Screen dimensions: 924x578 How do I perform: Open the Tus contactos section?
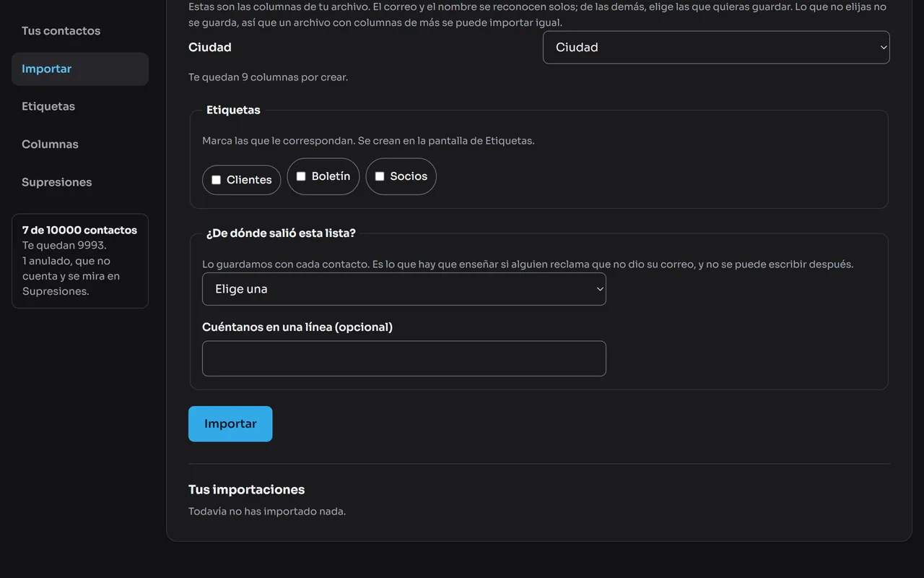[61, 31]
